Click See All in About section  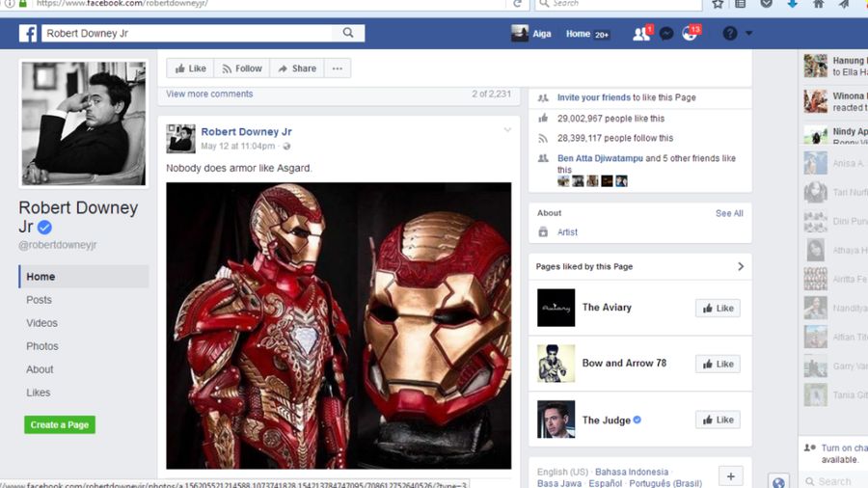729,213
